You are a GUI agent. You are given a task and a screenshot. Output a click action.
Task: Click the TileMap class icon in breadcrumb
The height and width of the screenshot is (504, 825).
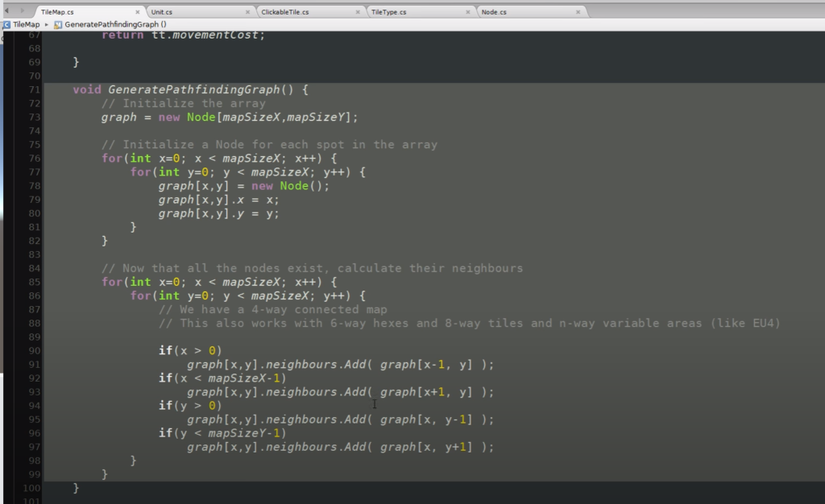(x=6, y=24)
